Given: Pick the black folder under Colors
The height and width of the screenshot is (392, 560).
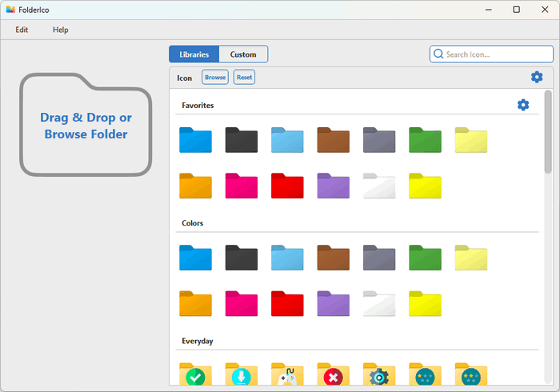Looking at the screenshot, I should 242,258.
